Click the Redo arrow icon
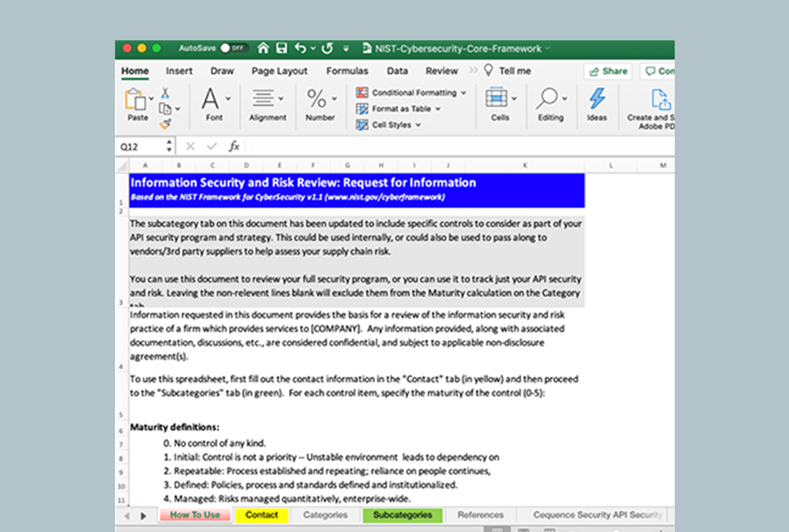This screenshot has width=789, height=532. click(x=327, y=49)
